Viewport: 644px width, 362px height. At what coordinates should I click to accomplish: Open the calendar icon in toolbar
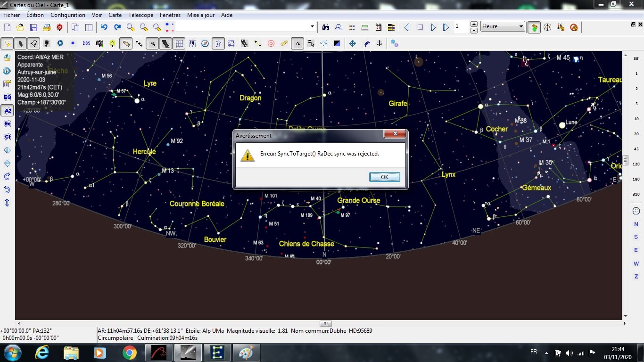[378, 27]
